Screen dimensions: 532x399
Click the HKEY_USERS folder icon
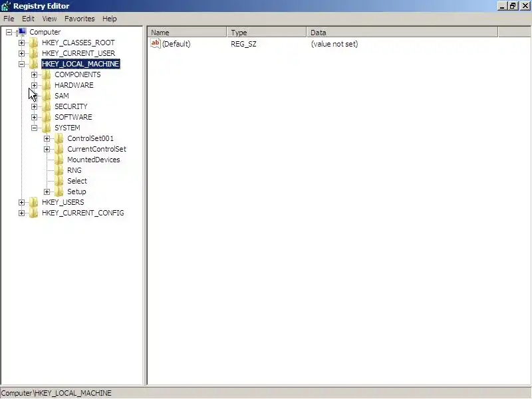[34, 202]
